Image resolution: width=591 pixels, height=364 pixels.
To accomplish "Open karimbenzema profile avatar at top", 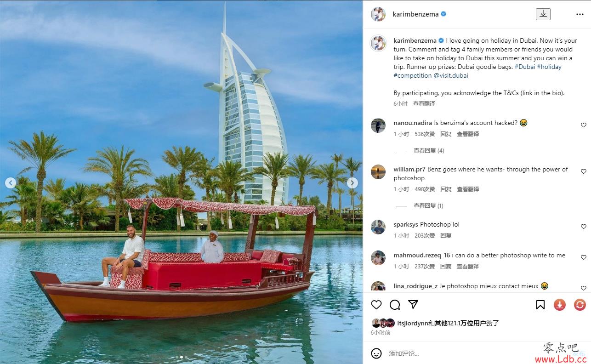I will 378,14.
